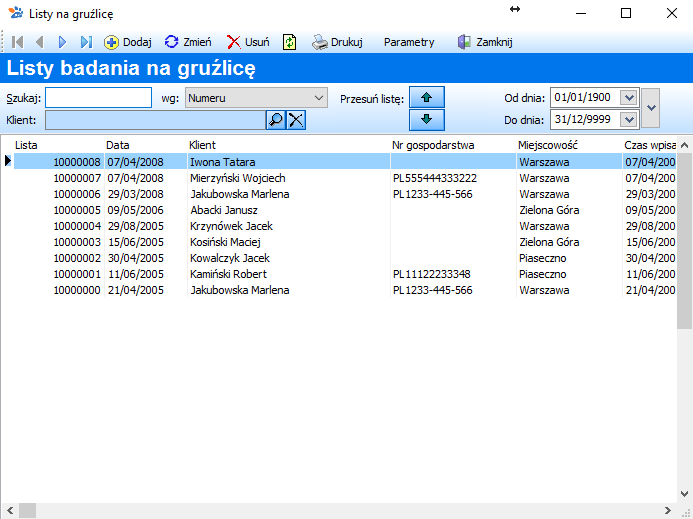The height and width of the screenshot is (519, 693).
Task: Search client with magnifier icon
Action: (276, 120)
